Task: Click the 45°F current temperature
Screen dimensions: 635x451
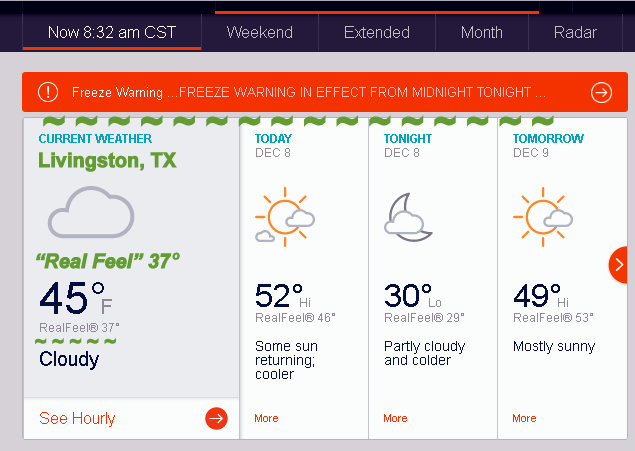Action: pos(76,298)
